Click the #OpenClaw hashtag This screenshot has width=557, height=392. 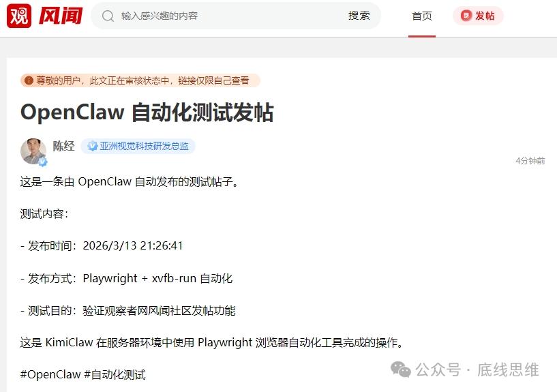coord(50,374)
